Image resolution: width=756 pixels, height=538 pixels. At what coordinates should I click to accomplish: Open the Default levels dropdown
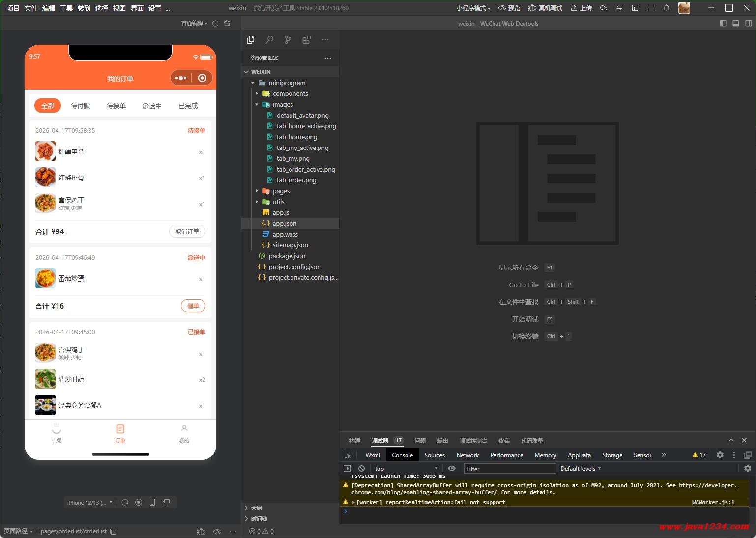[581, 469]
